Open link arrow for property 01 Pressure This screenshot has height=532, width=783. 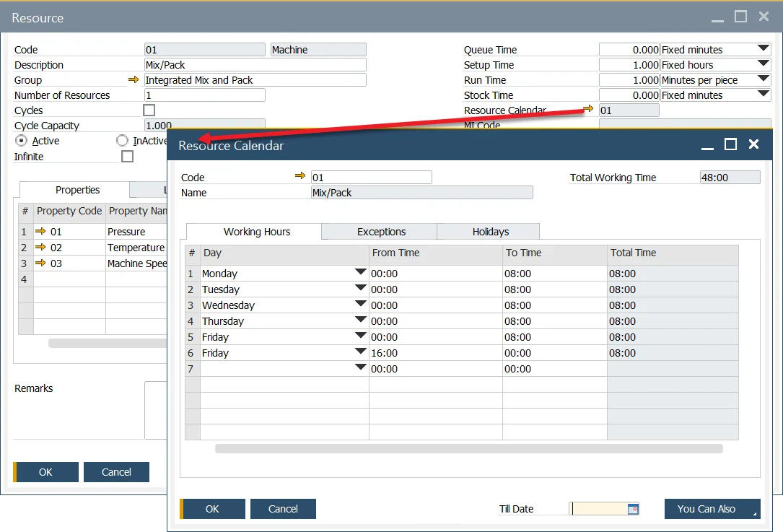(40, 232)
